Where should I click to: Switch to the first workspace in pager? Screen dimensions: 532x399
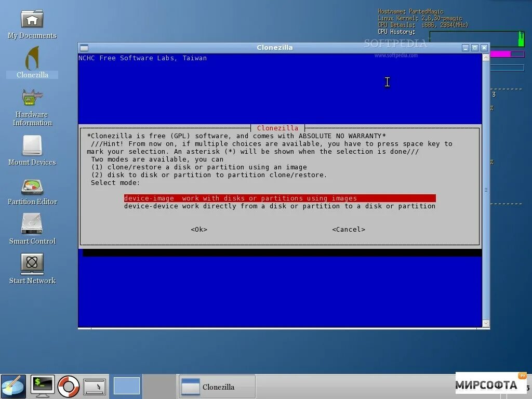coord(127,386)
